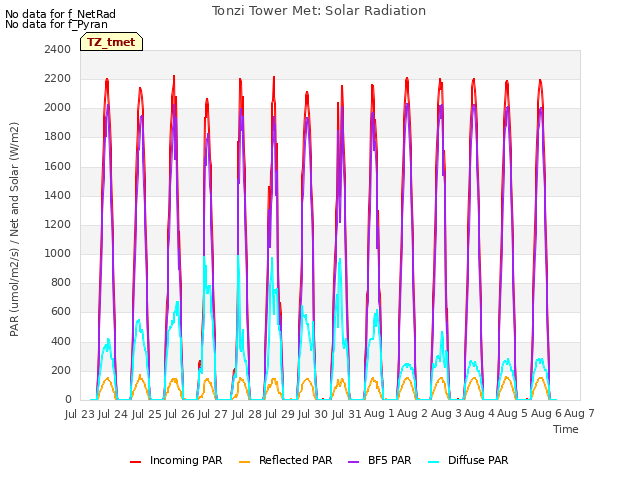640x480 pixels.
Task: Click the 800 y-axis tick label
Action: coord(61,282)
